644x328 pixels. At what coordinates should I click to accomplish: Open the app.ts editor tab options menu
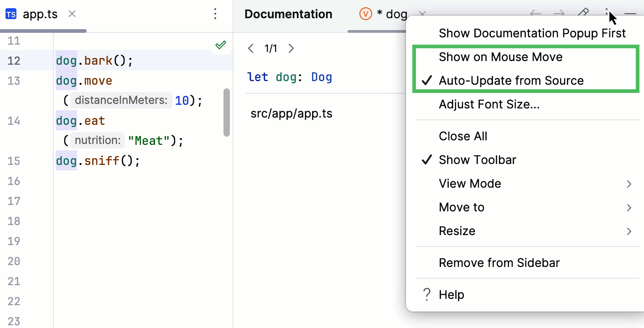point(215,14)
